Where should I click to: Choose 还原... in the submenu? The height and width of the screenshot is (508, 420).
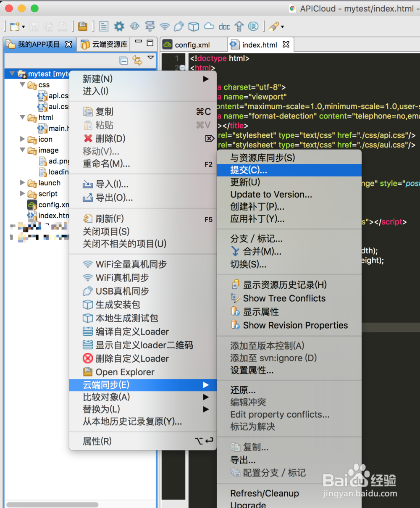point(289,390)
